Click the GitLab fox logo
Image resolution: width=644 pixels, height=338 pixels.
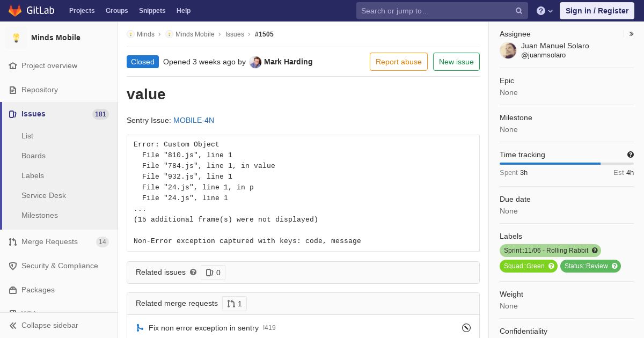tap(15, 11)
